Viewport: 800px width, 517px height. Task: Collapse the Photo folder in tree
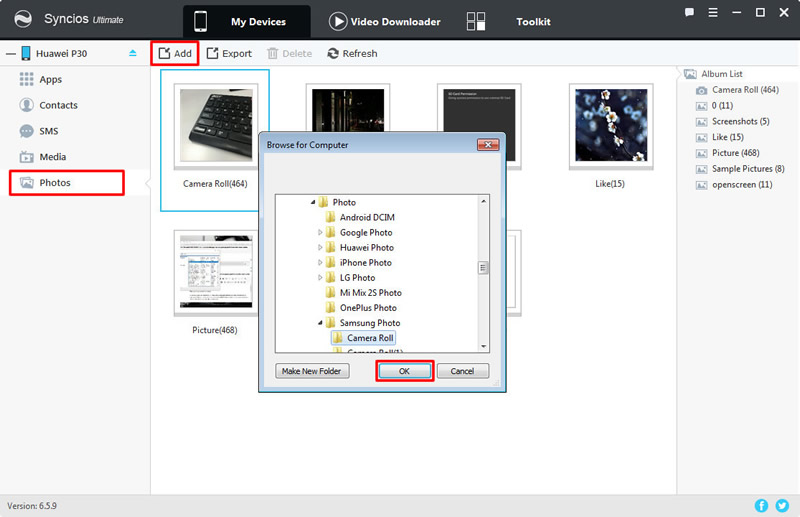click(x=313, y=202)
